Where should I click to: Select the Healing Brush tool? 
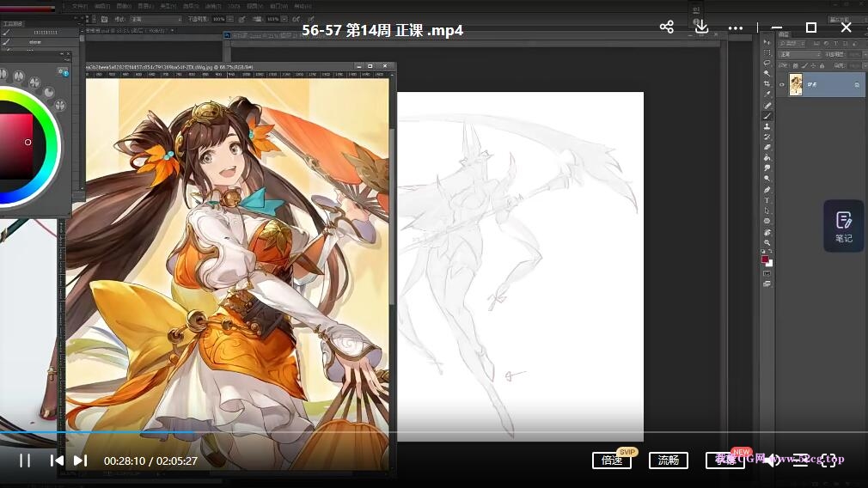click(x=767, y=105)
